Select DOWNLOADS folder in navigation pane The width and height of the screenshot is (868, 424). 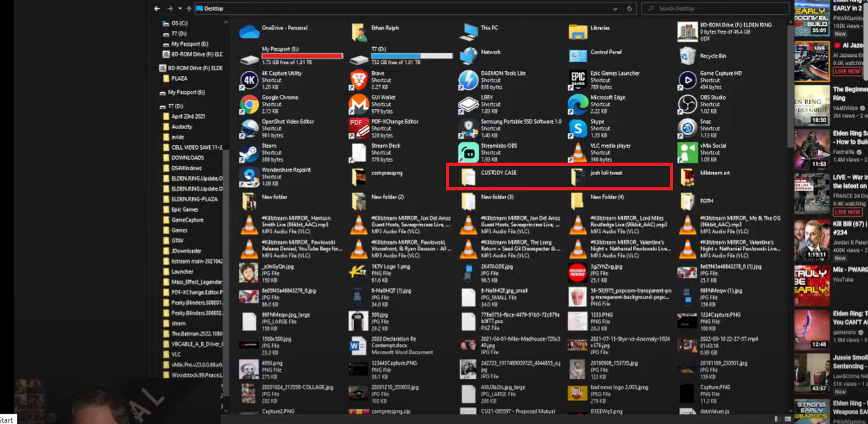point(183,157)
